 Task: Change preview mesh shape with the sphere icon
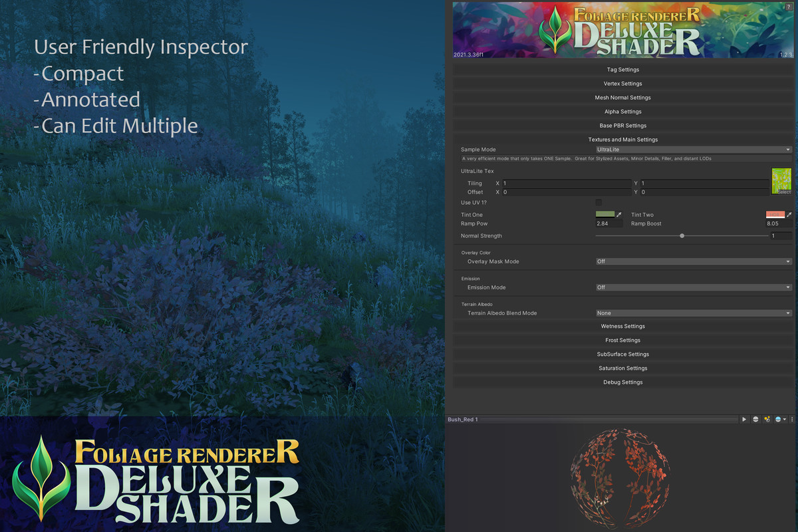[x=755, y=420]
